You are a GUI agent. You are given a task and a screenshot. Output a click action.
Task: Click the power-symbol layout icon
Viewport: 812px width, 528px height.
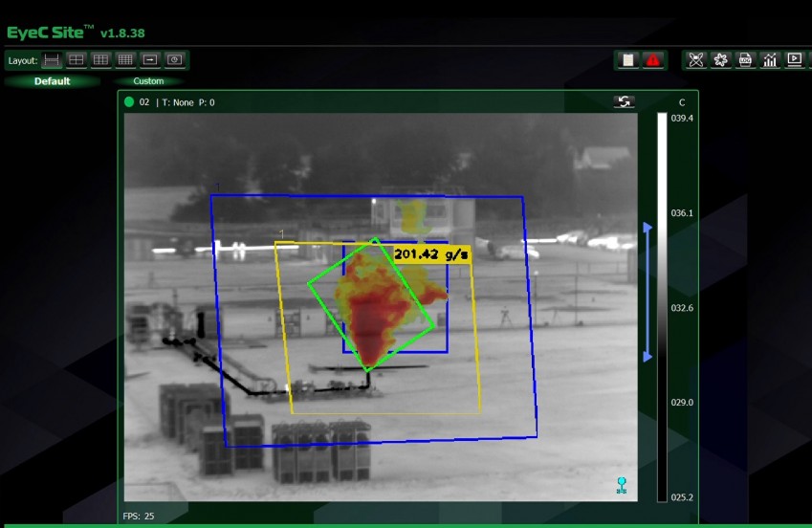pos(174,60)
